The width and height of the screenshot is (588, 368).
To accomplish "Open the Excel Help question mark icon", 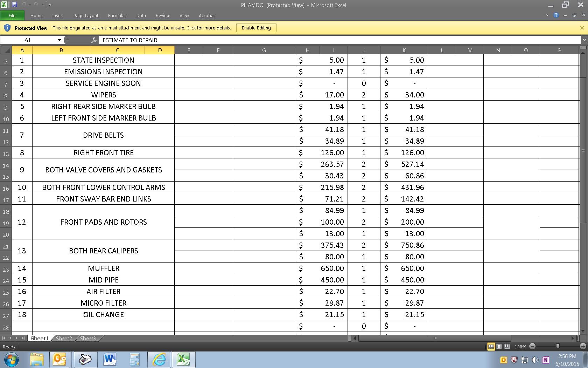I will coord(556,15).
